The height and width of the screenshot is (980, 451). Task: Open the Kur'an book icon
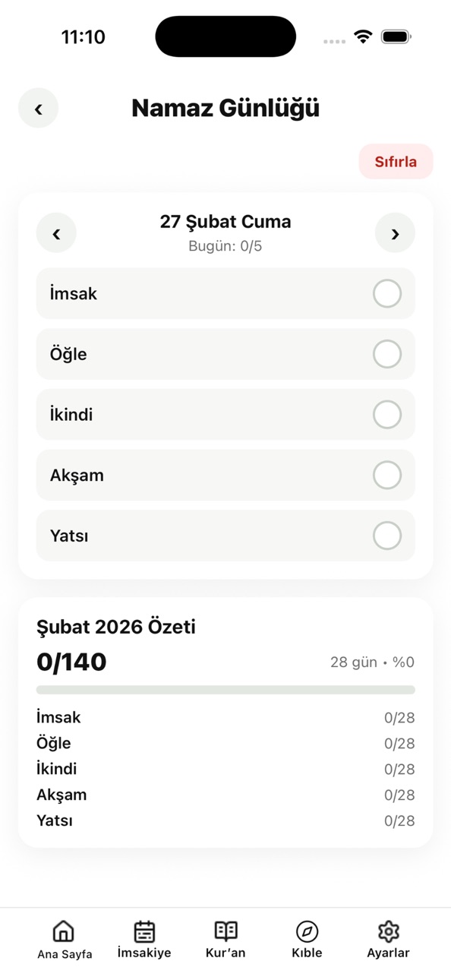coord(225,931)
